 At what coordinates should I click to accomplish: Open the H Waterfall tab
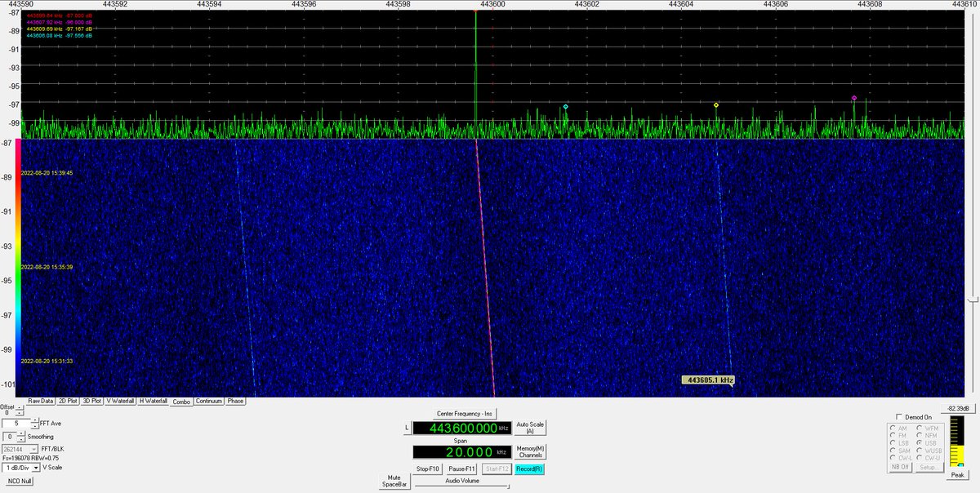coord(153,401)
